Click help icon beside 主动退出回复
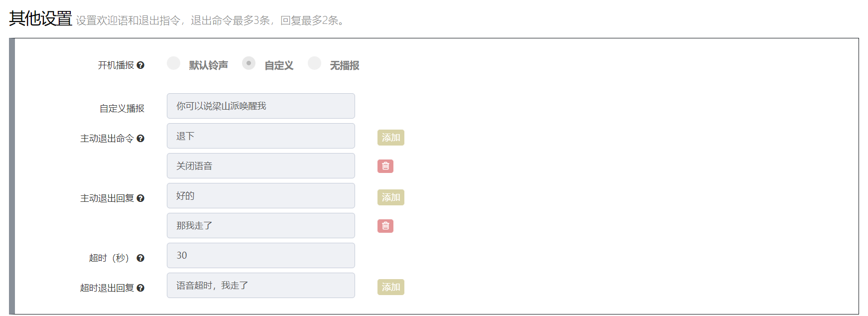This screenshot has height=316, width=868. pyautogui.click(x=140, y=198)
